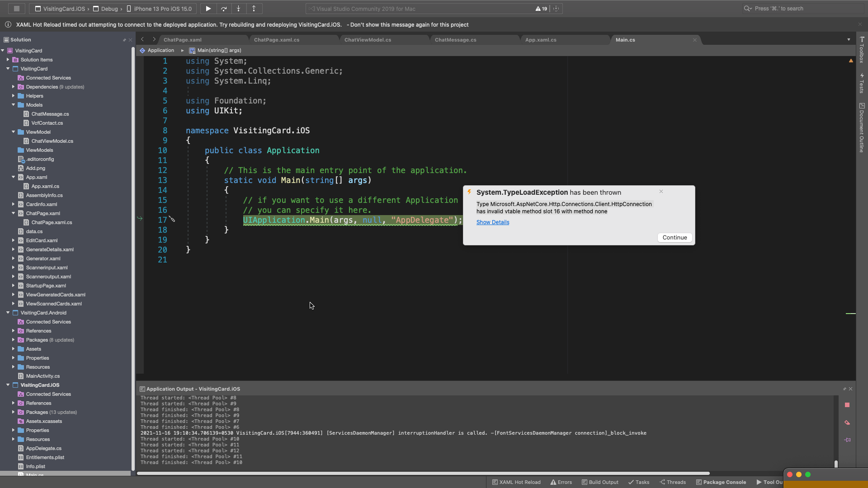Expand the VisitingCard.Android project
This screenshot has height=488, width=868.
pyautogui.click(x=8, y=313)
